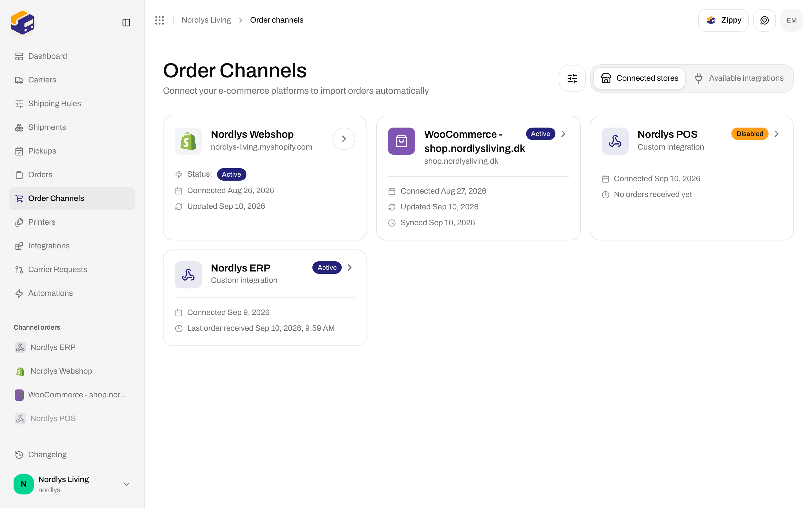812x508 pixels.
Task: Click the purple WooCommerce shopping bag icon
Action: [x=401, y=141]
